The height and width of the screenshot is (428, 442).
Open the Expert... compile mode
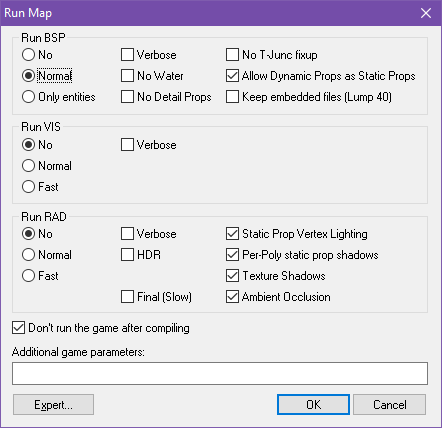pyautogui.click(x=53, y=405)
